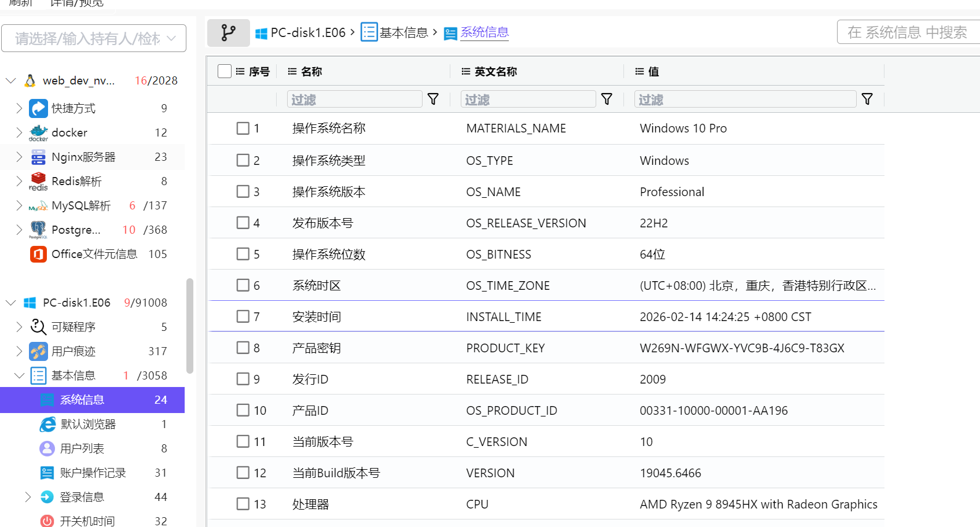This screenshot has width=980, height=527.
Task: Click the 默认浏览器 Internet Explorer icon
Action: coord(47,424)
